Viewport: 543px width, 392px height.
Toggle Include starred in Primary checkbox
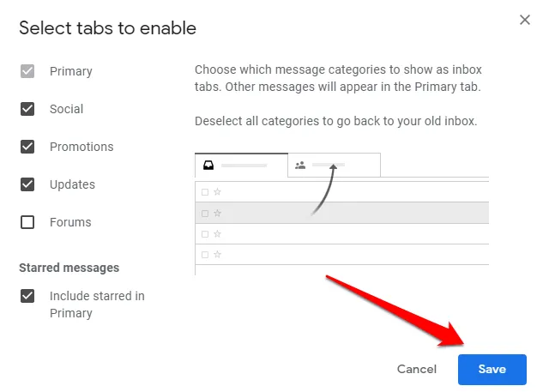coord(27,296)
